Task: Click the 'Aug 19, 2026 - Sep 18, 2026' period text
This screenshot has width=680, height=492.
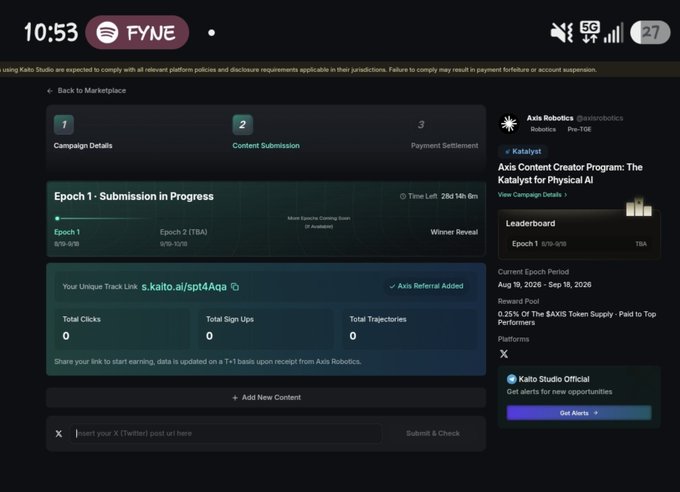Action: [545, 285]
